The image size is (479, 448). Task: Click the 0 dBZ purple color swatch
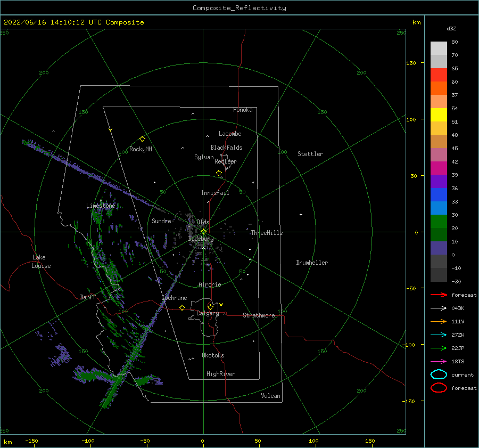[439, 248]
